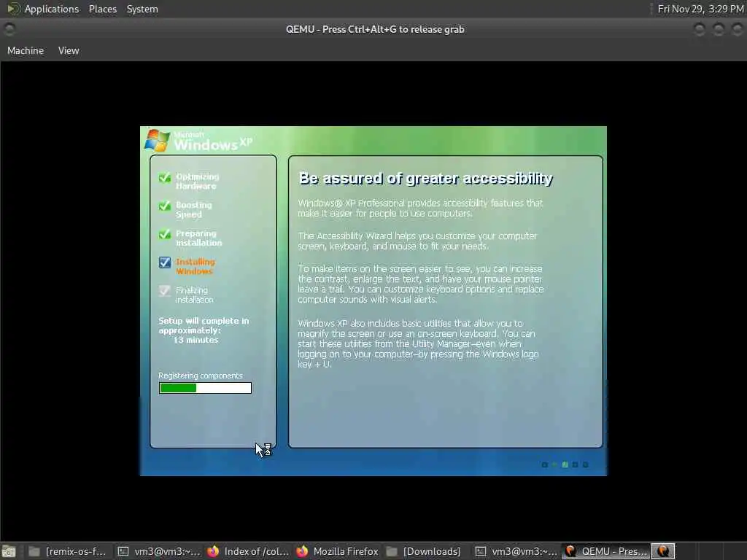Click the 'Be assured of greater accessibility' heading
747x560 pixels.
(425, 178)
